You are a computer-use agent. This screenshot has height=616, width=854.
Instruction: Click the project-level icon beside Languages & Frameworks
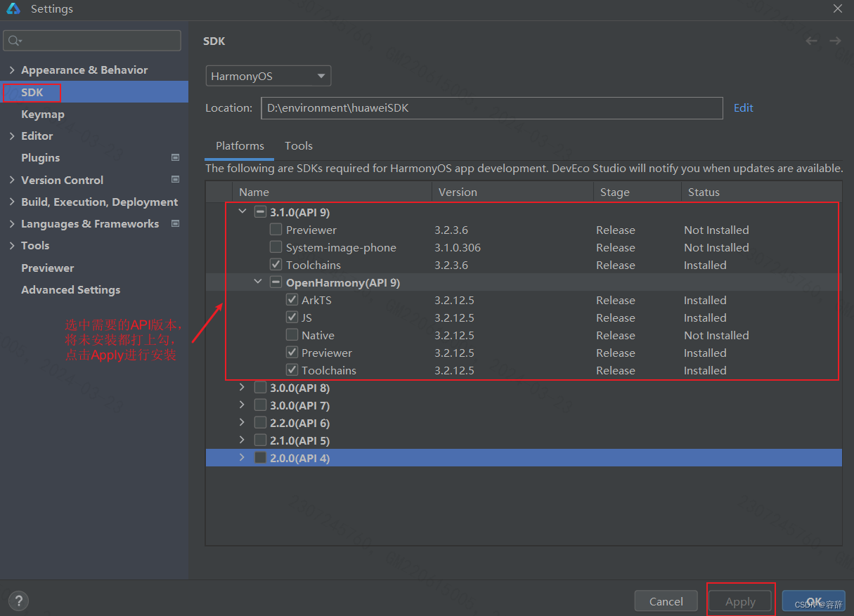coord(176,223)
